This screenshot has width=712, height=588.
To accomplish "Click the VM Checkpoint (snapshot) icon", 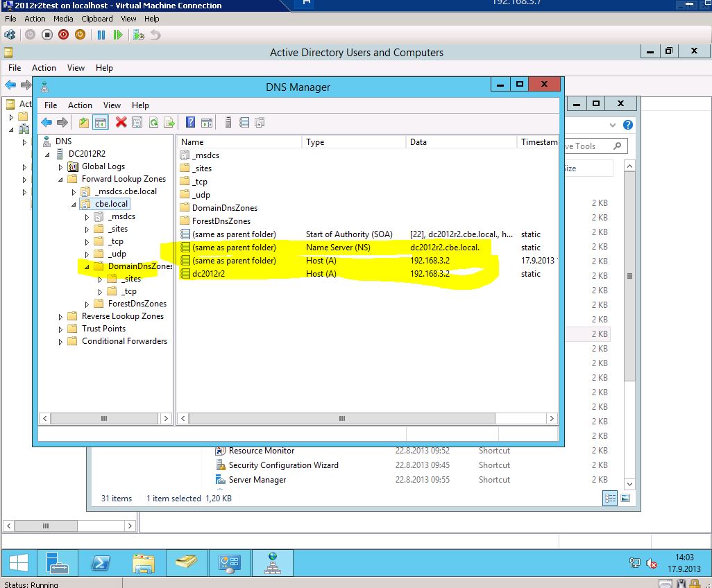I will point(139,35).
